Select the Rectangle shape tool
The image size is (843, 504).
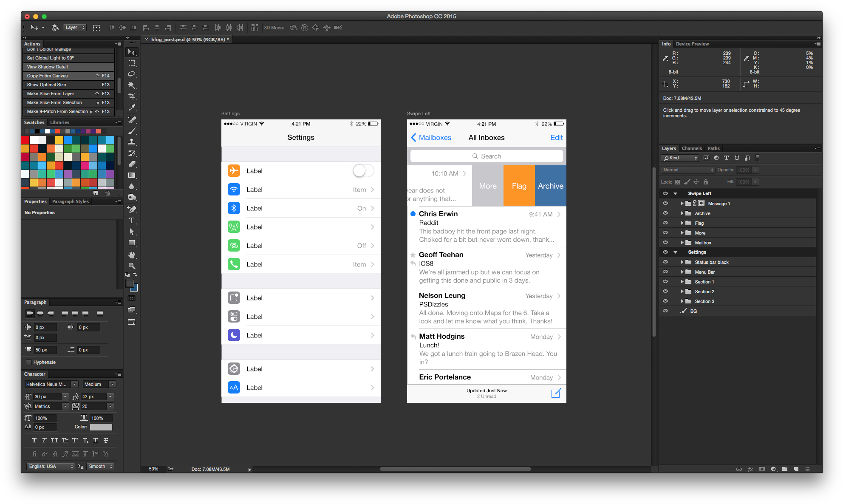132,243
